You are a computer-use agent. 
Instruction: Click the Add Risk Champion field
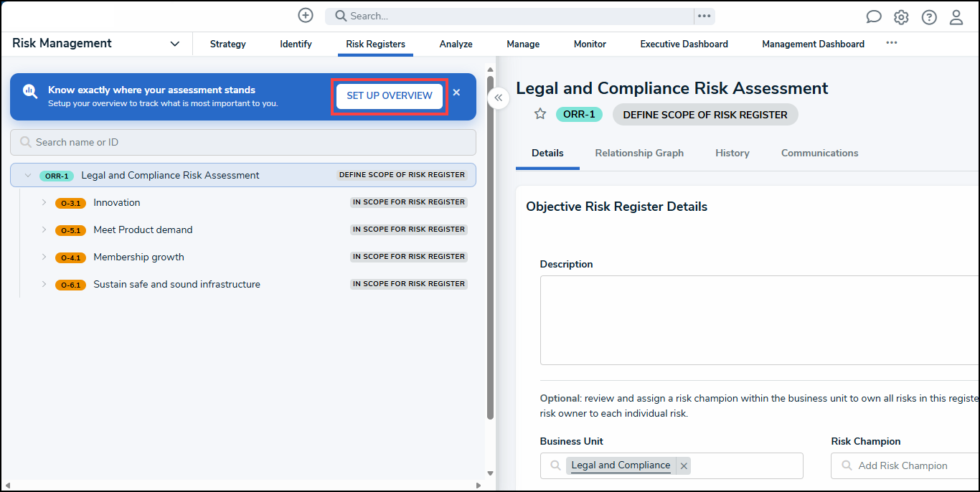coord(905,465)
